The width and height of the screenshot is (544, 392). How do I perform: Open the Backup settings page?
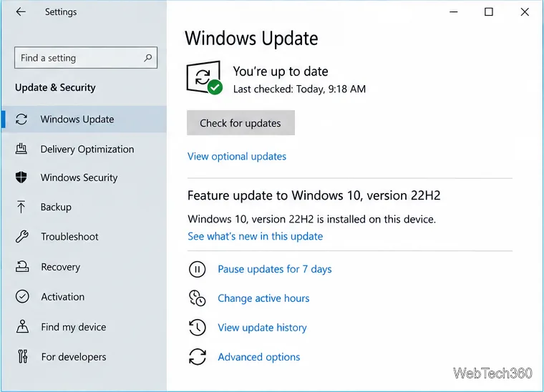pos(84,207)
